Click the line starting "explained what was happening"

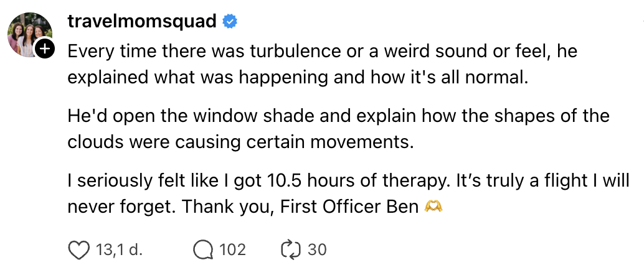(297, 78)
